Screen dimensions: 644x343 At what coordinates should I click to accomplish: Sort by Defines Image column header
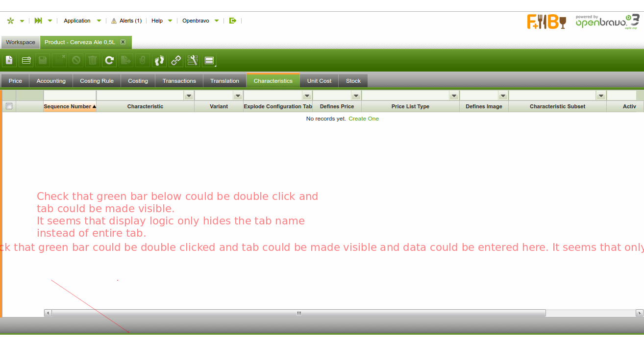(x=484, y=106)
